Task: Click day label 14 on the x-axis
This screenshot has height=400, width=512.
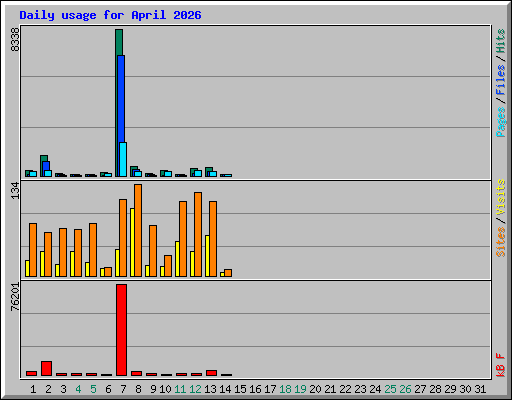Action: pyautogui.click(x=225, y=389)
